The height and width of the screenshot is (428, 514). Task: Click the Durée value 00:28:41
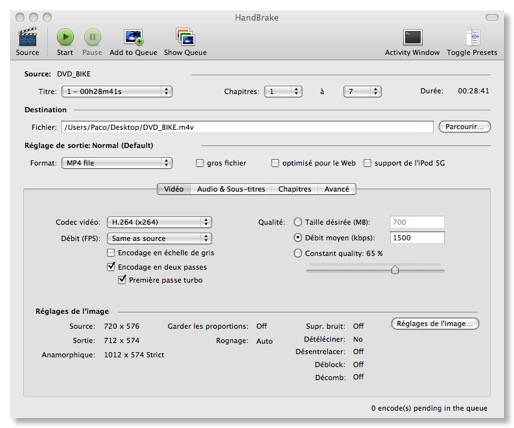tap(473, 91)
